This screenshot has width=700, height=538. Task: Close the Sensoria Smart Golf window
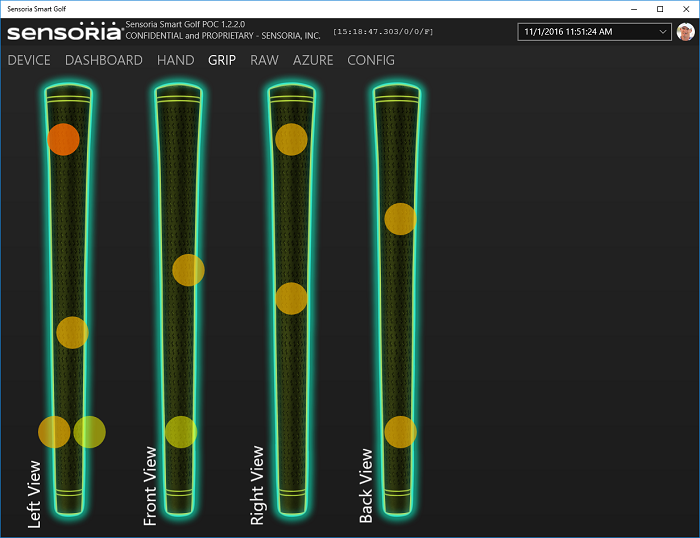point(686,9)
